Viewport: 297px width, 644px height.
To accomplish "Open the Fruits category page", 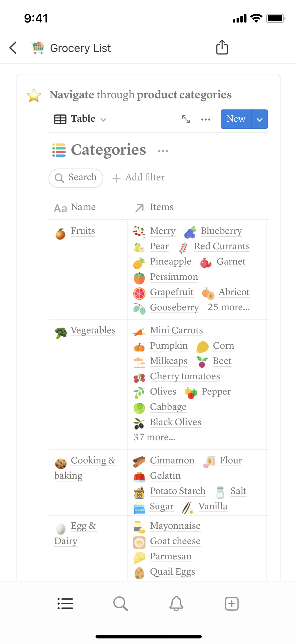I will tap(83, 231).
